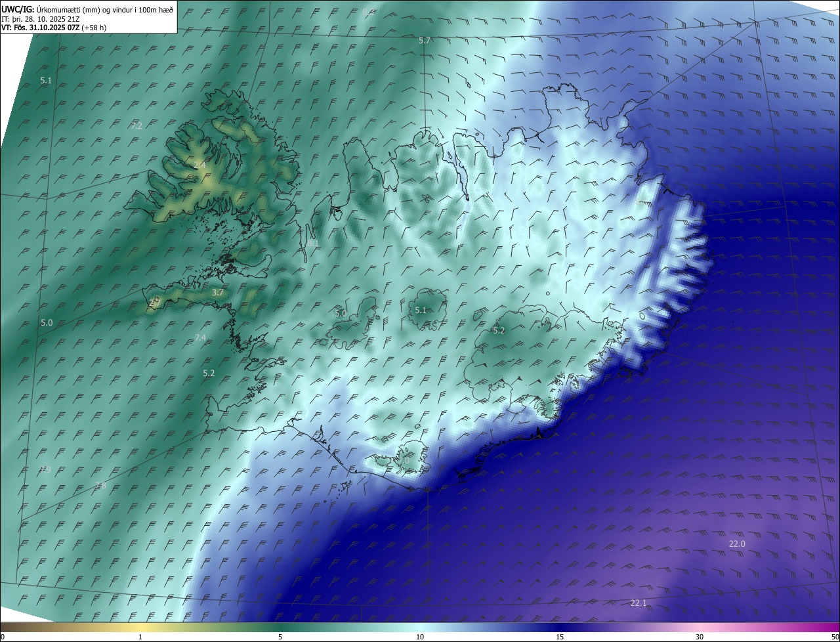Viewport: 840px width, 642px height.
Task: Click the 7.4 value on the map
Action: pos(200,337)
